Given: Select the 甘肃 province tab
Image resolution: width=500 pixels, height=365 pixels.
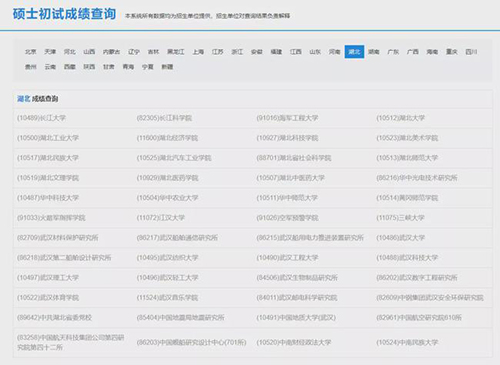Looking at the screenshot, I should point(109,67).
